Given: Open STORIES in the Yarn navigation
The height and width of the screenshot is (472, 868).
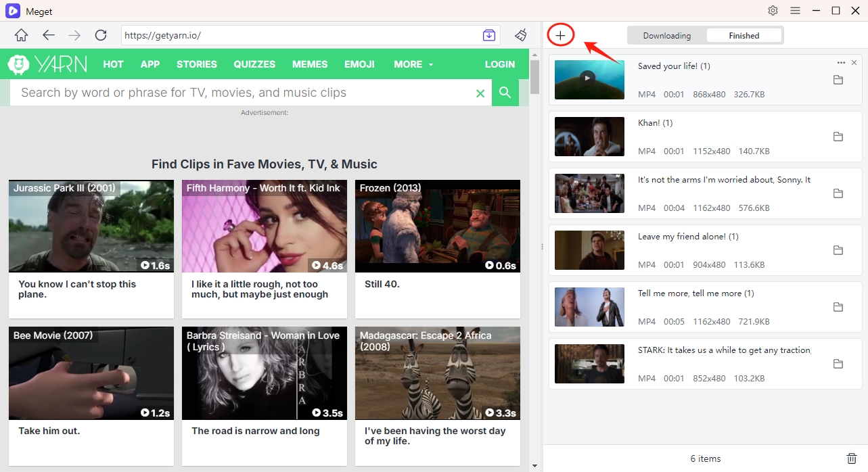Looking at the screenshot, I should pyautogui.click(x=197, y=64).
